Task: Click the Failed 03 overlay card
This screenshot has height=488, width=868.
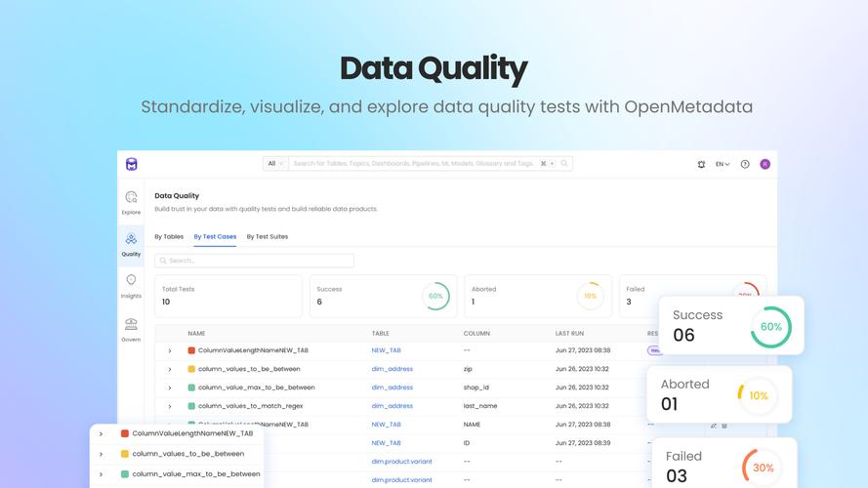Action: coord(724,463)
